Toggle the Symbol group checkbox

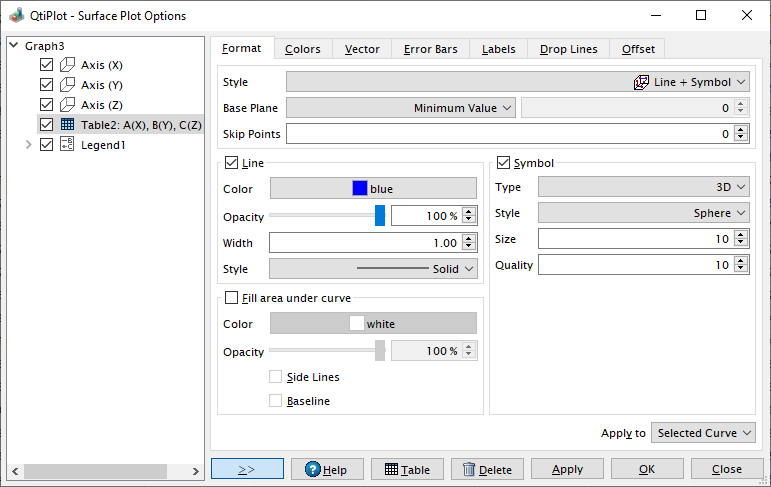point(503,162)
